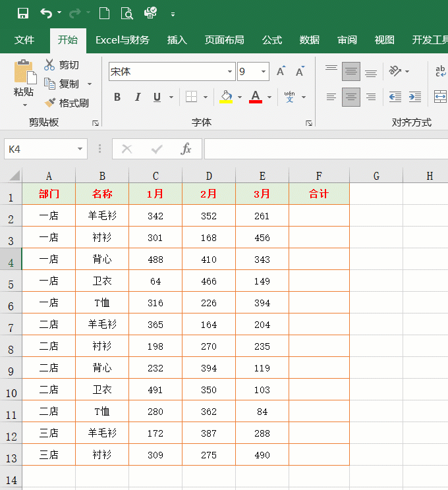The width and height of the screenshot is (448, 490).
Task: Click the select all corner triangle
Action: [14, 175]
